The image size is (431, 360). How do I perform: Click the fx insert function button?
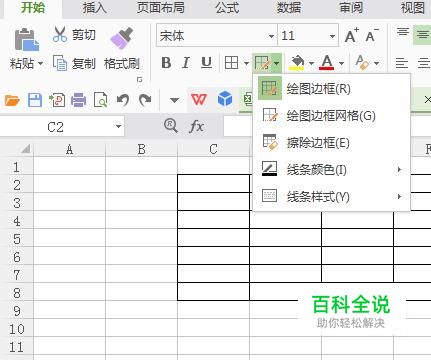click(x=196, y=127)
